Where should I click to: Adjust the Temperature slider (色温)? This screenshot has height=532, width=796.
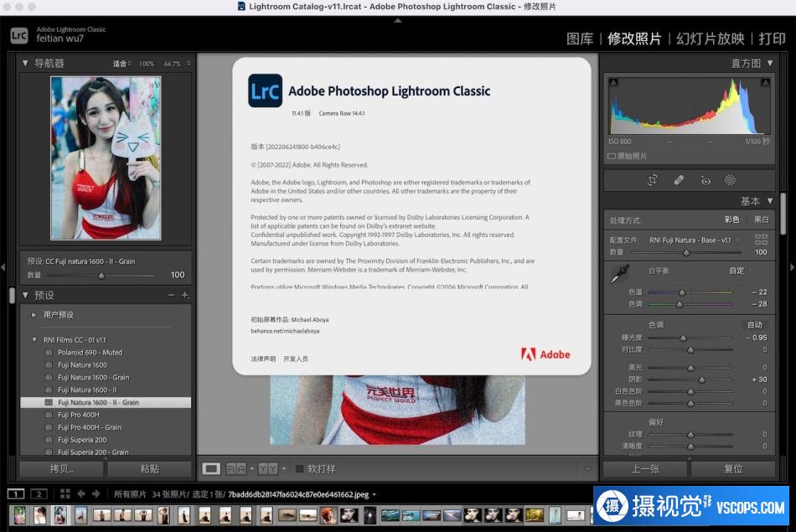pyautogui.click(x=682, y=292)
